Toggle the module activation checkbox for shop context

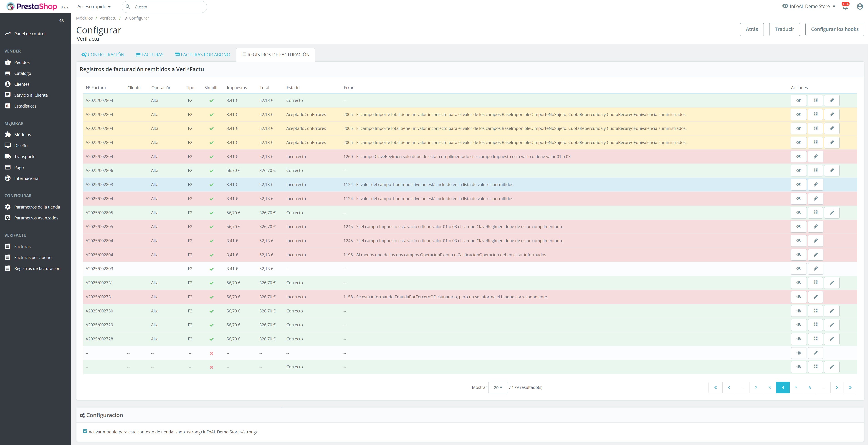[x=85, y=431]
